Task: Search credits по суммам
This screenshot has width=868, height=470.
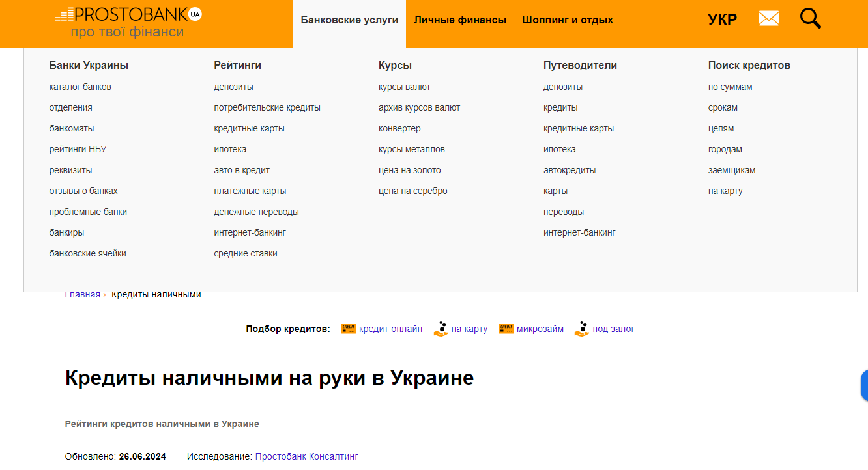Action: [731, 87]
